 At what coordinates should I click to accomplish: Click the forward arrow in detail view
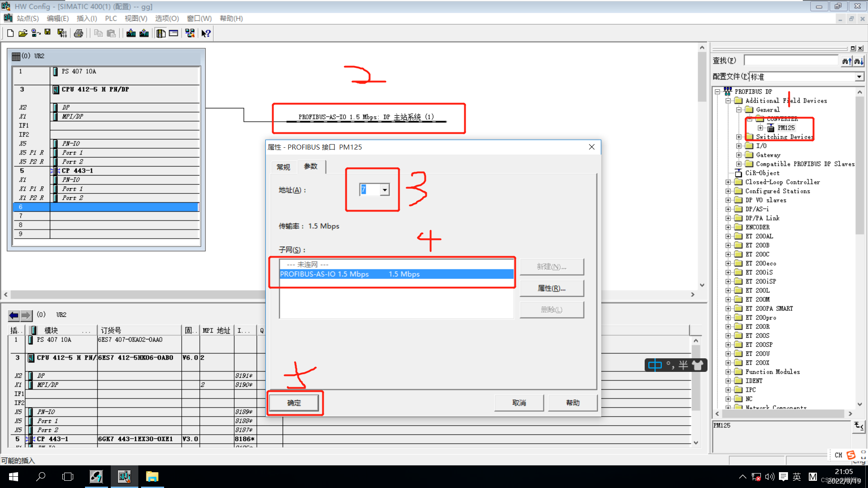click(26, 315)
